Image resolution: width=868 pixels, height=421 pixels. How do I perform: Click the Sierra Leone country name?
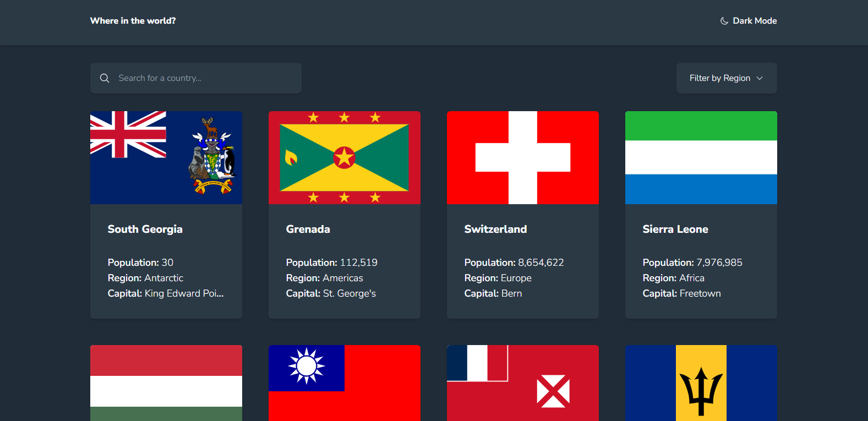click(675, 229)
